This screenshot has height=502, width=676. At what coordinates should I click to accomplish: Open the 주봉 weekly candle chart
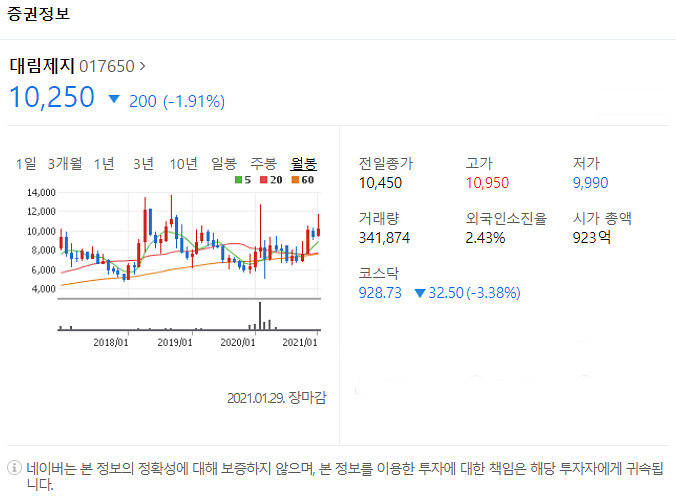tap(263, 164)
